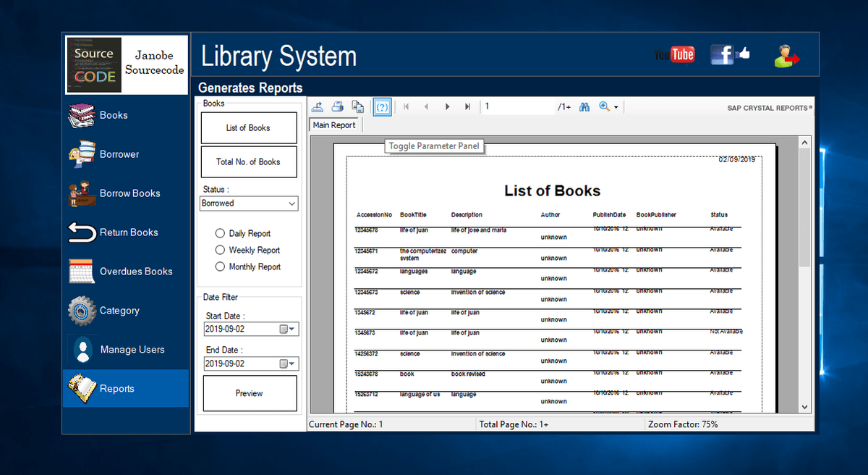
Task: Switch to the Main Report tab
Action: [334, 125]
